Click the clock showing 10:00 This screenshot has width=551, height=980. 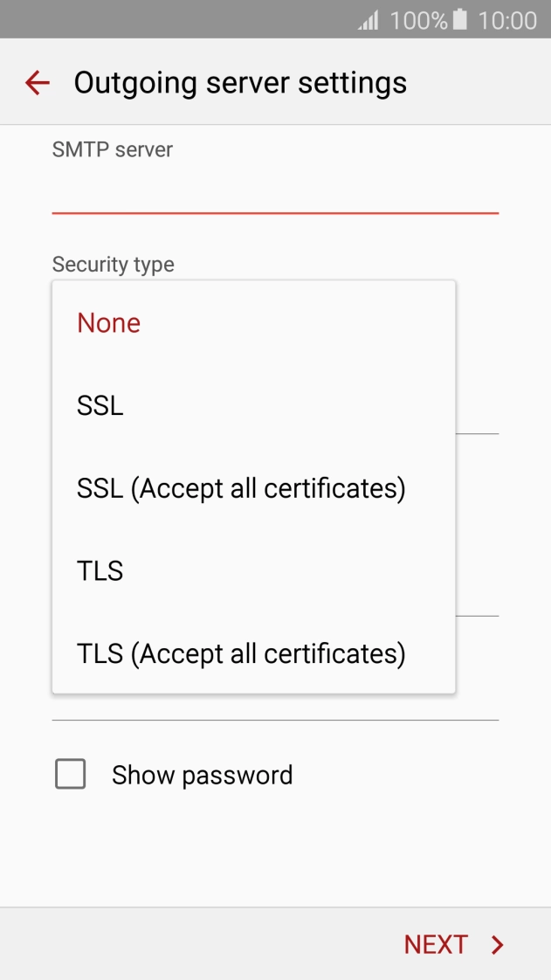point(506,19)
